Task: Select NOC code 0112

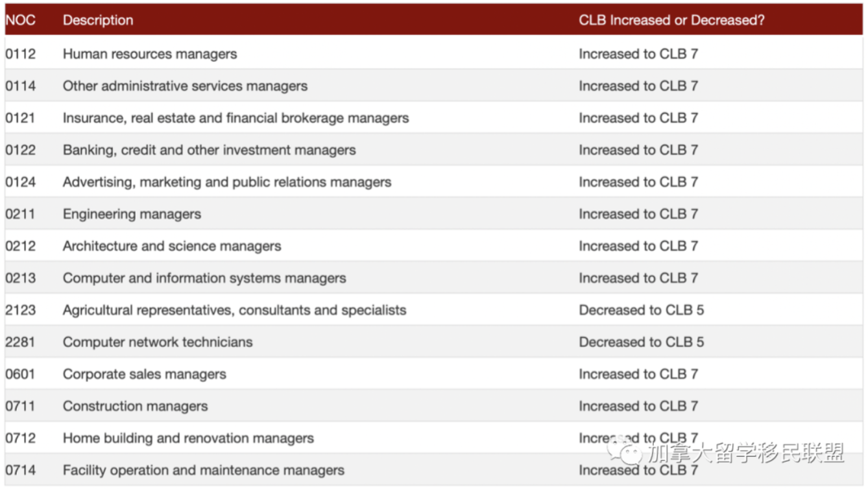Action: (x=21, y=54)
